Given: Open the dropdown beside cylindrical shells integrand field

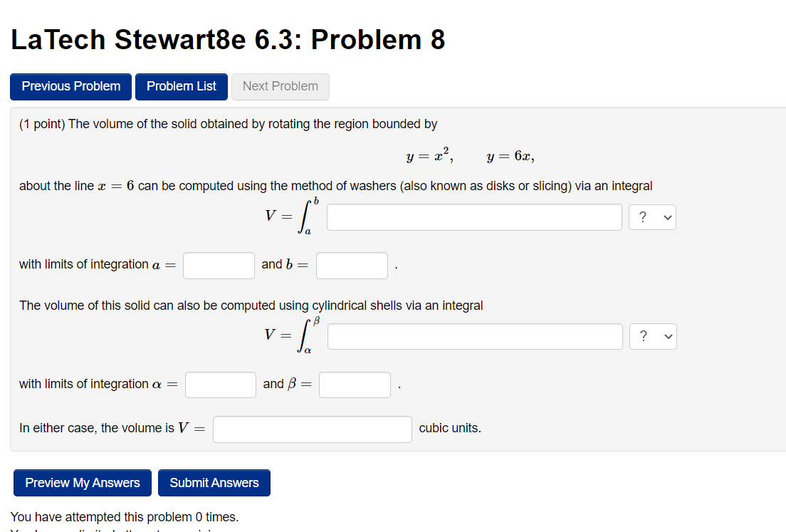Looking at the screenshot, I should 653,335.
